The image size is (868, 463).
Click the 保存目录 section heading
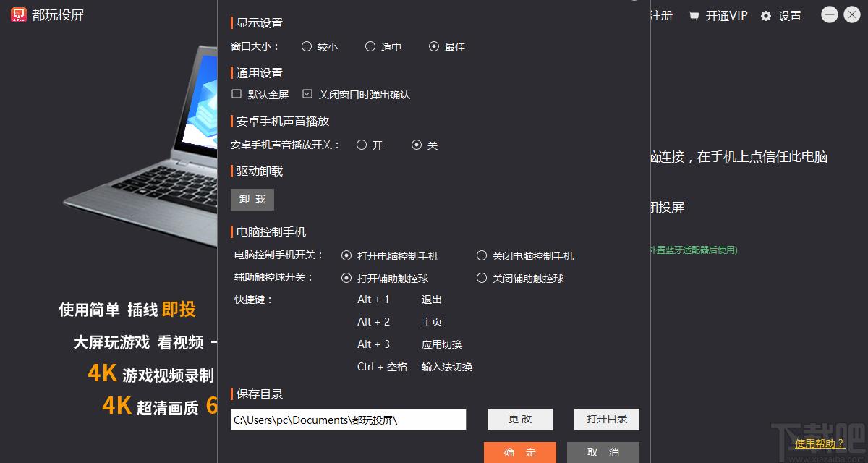pyautogui.click(x=260, y=394)
